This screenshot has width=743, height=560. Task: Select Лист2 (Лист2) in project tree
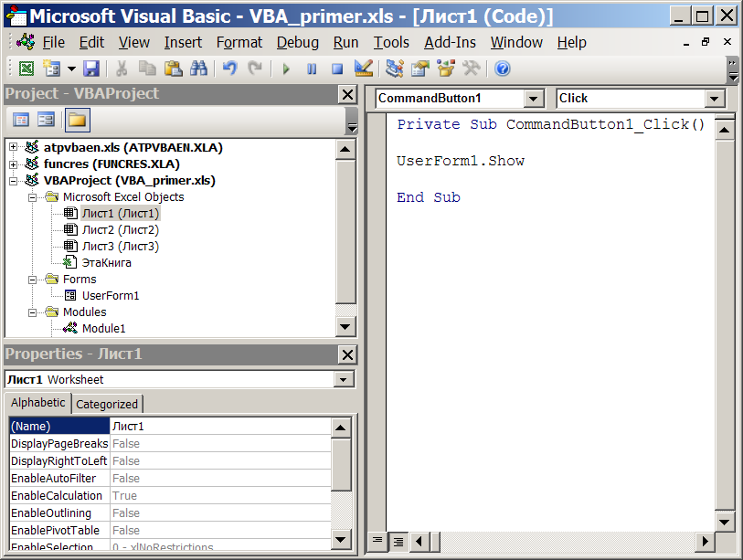(121, 230)
